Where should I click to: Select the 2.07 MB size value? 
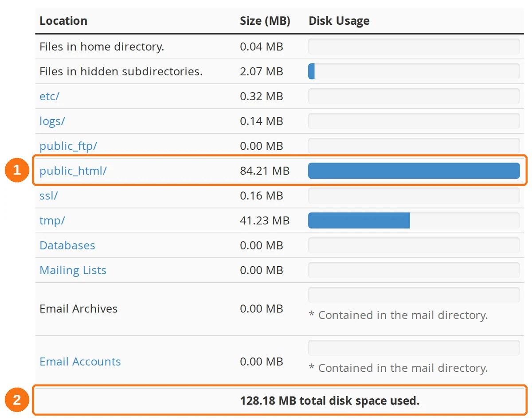pos(262,71)
